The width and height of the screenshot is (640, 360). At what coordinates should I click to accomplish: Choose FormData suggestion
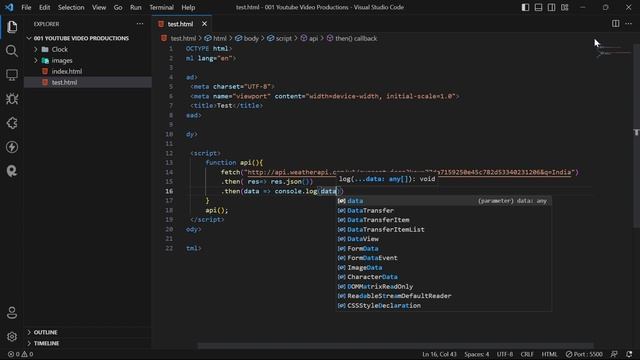click(444, 249)
